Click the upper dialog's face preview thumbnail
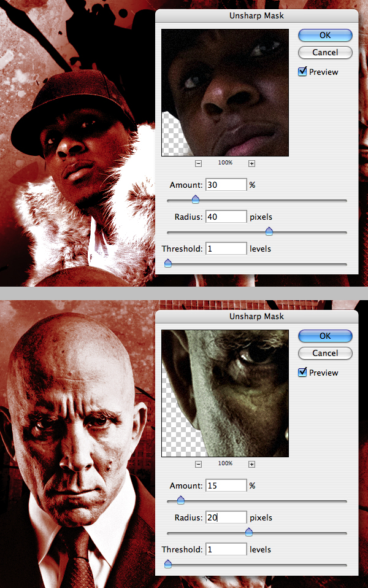 [x=225, y=93]
